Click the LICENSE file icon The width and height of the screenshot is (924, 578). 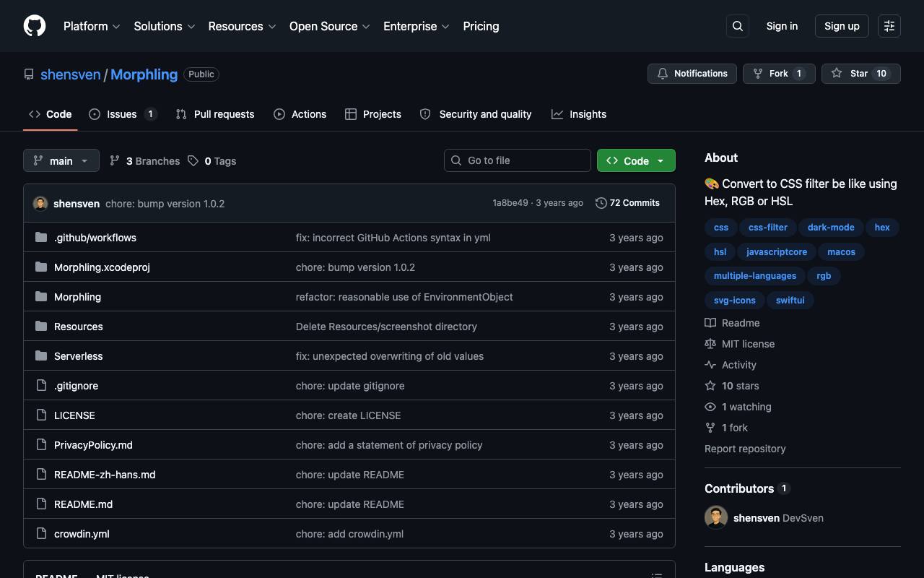pyautogui.click(x=41, y=415)
